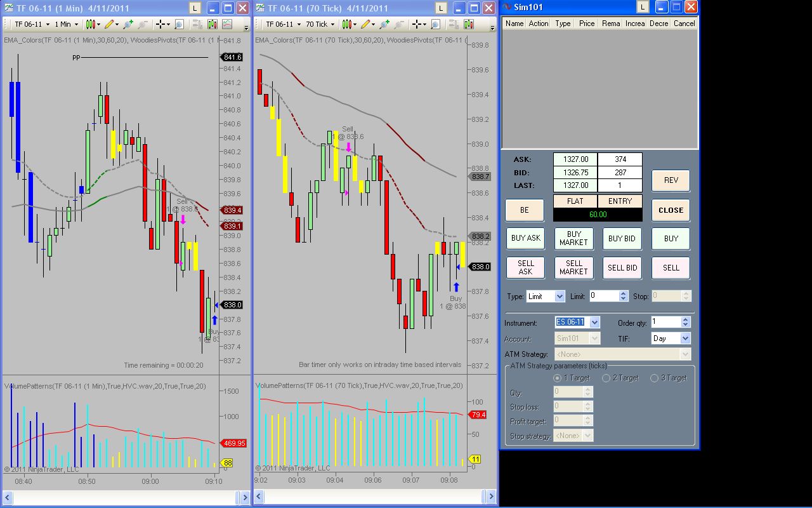
Task: Open data box magnifier icon in 1 Min chart
Action: [x=179, y=24]
